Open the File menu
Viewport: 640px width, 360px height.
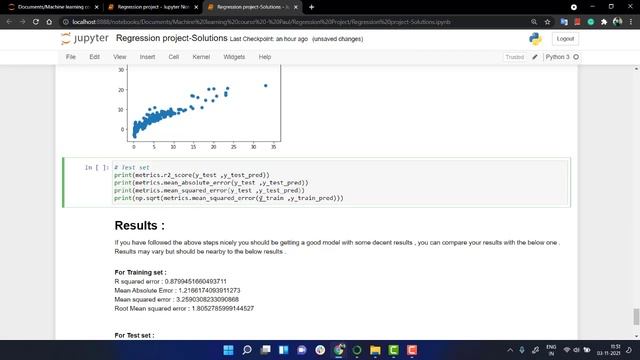coord(71,57)
